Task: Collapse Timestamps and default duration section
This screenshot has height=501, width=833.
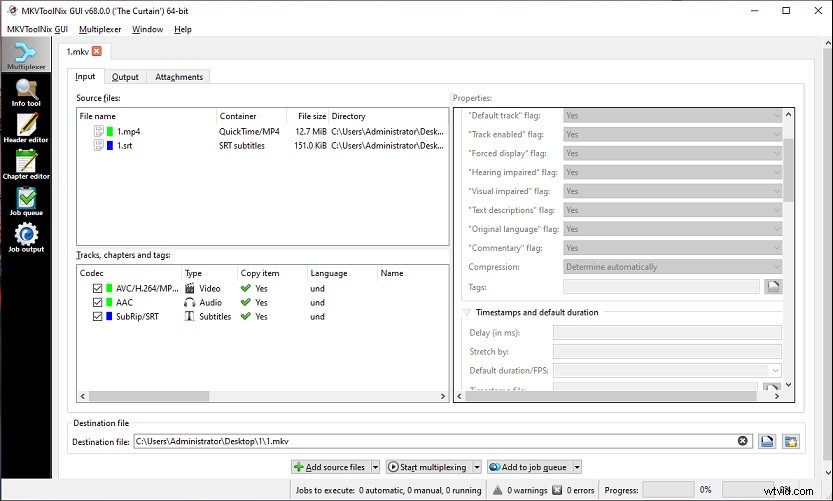Action: click(x=466, y=312)
